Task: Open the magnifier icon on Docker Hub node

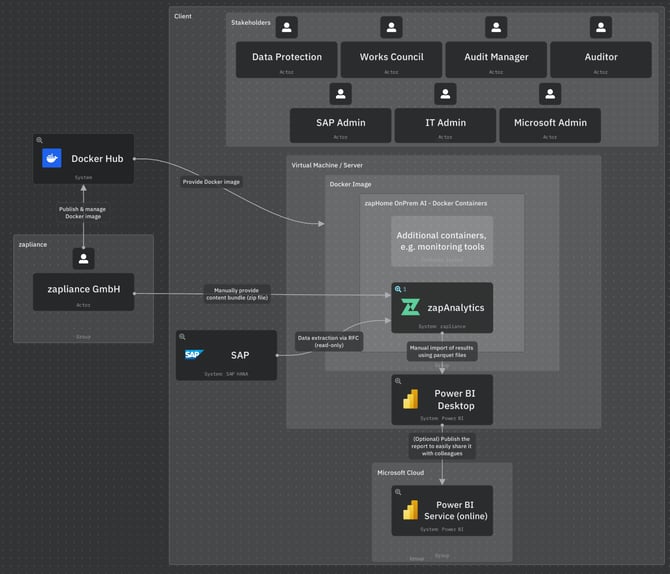Action: click(x=39, y=141)
